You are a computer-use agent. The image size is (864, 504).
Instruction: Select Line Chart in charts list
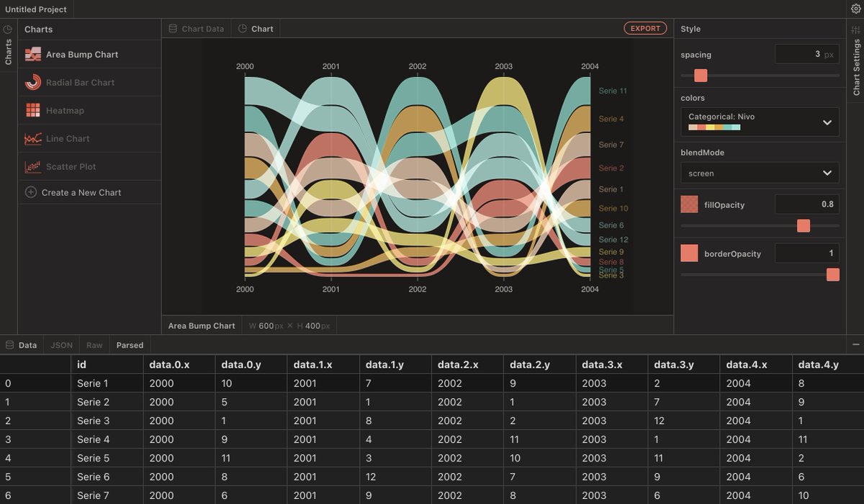[x=89, y=138]
